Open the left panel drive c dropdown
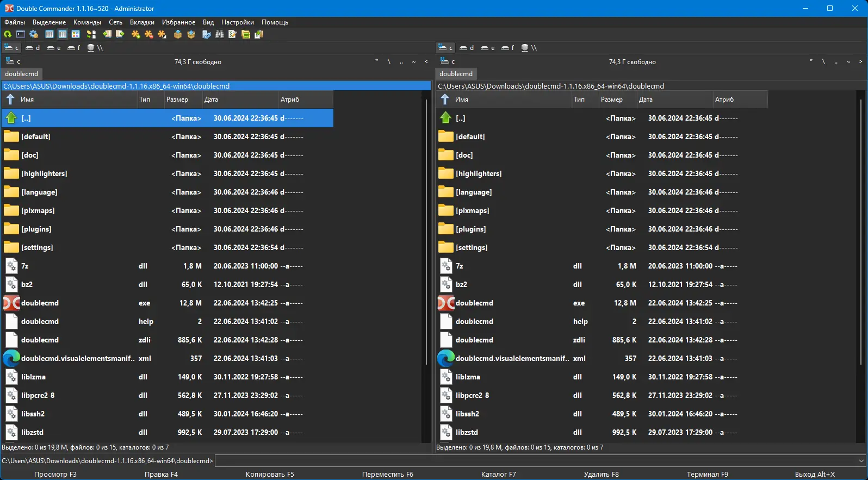 (13, 61)
